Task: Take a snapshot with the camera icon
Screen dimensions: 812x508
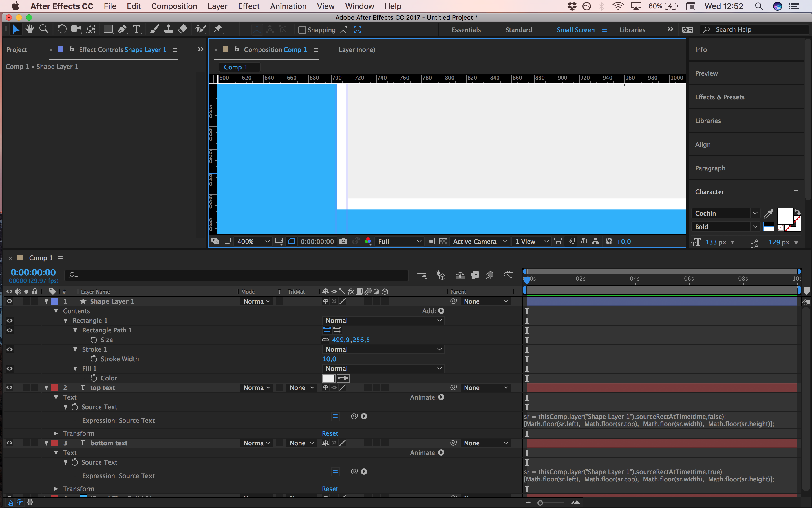Action: 343,241
